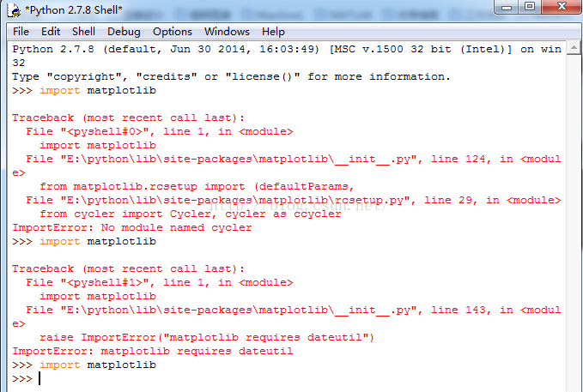Open the Shell menu
The width and height of the screenshot is (583, 392).
pyautogui.click(x=83, y=32)
